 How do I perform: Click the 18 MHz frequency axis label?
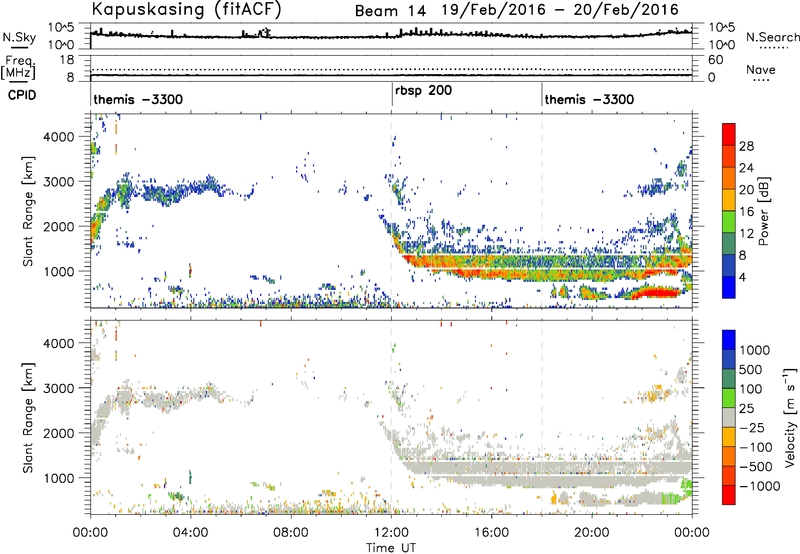click(67, 60)
